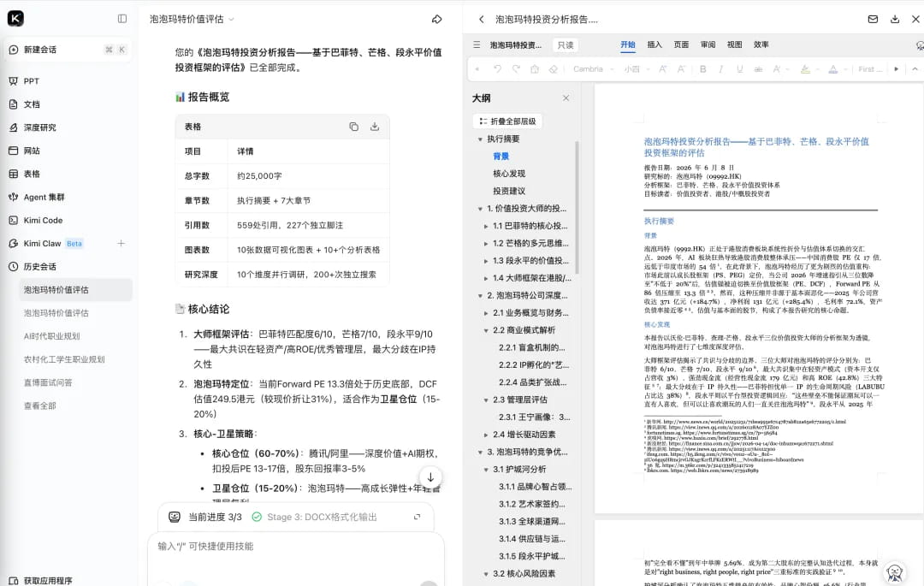924x586 pixels.
Task: Click the assistant avatar icon at bottom right
Action: 895,572
